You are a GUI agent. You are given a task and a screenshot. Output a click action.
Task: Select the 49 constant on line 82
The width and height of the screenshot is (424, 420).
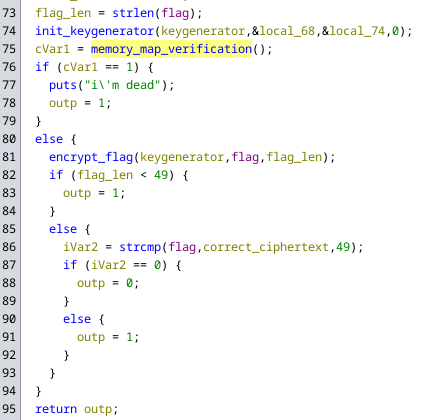(x=161, y=175)
